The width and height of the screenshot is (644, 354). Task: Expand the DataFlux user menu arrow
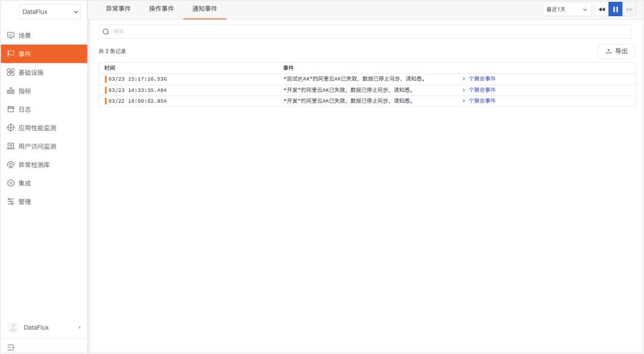tap(79, 328)
